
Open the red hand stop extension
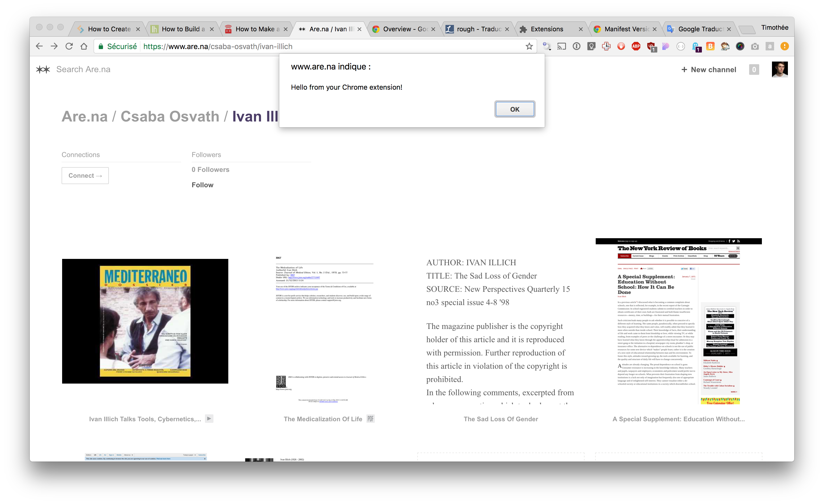pos(621,46)
